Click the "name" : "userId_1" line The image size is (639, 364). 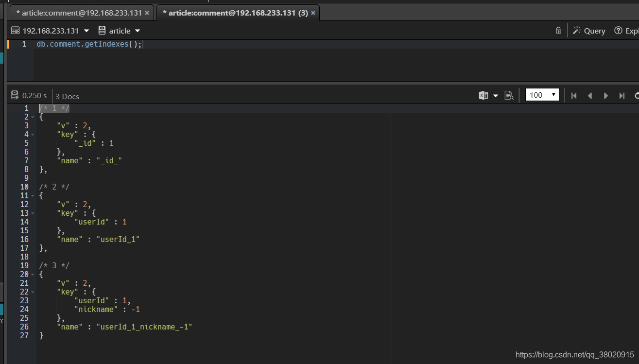(x=98, y=239)
